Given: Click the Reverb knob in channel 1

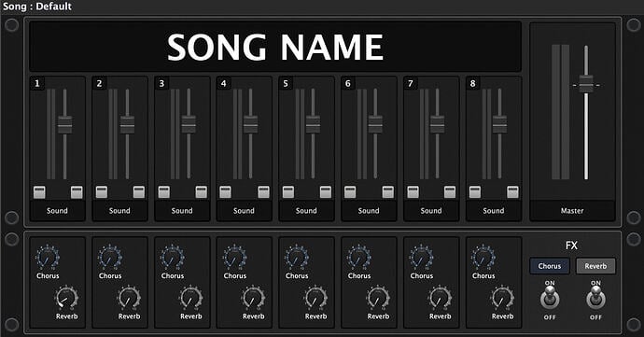Looking at the screenshot, I should 66,298.
